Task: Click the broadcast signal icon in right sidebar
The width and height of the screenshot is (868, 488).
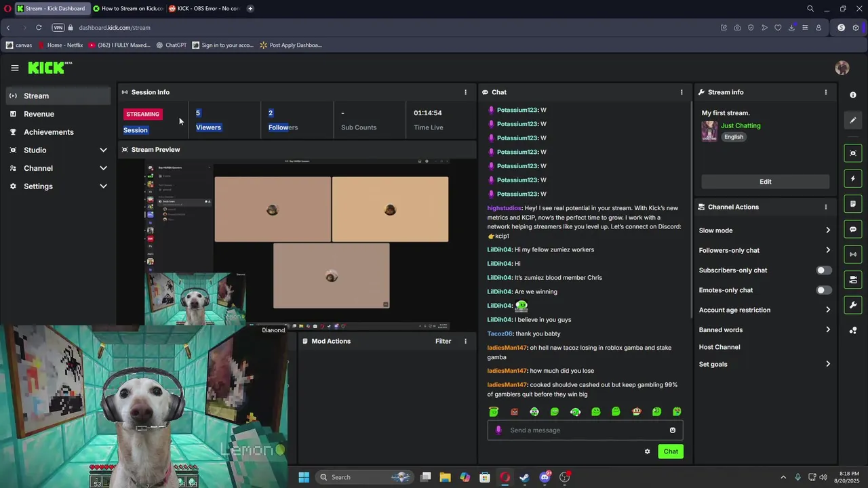Action: click(x=853, y=254)
